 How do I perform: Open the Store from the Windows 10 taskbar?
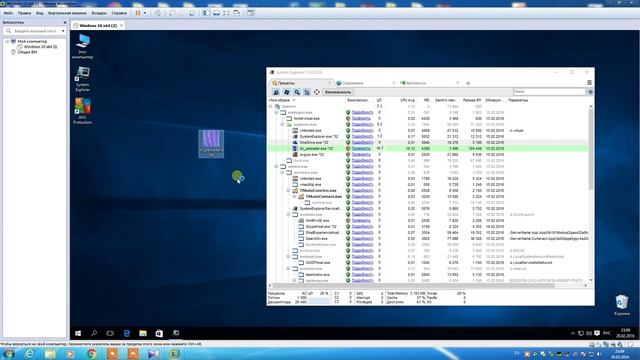tap(159, 333)
